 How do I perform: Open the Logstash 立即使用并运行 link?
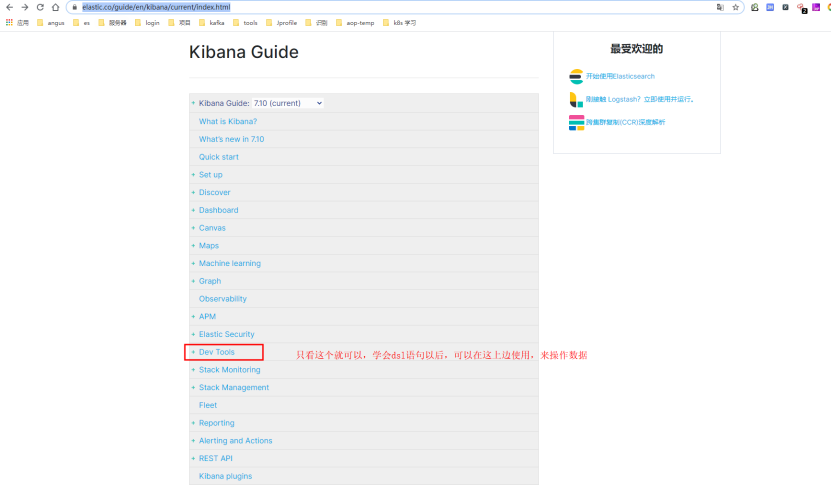(640, 99)
